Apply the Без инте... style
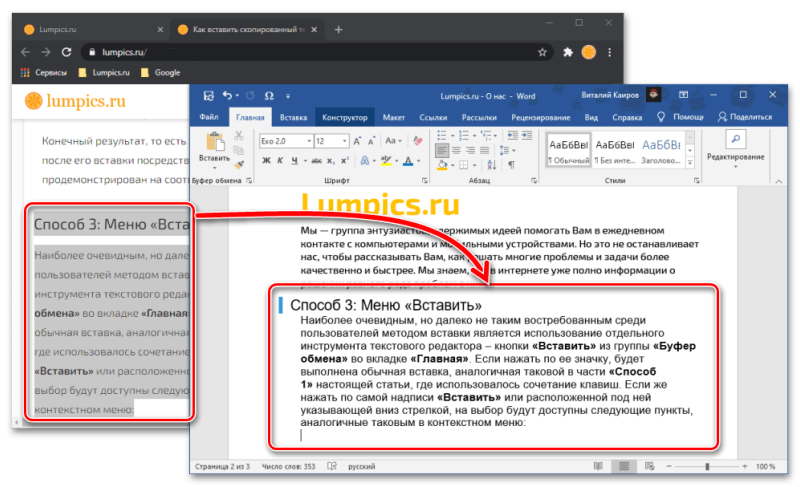The width and height of the screenshot is (800, 487). point(615,150)
